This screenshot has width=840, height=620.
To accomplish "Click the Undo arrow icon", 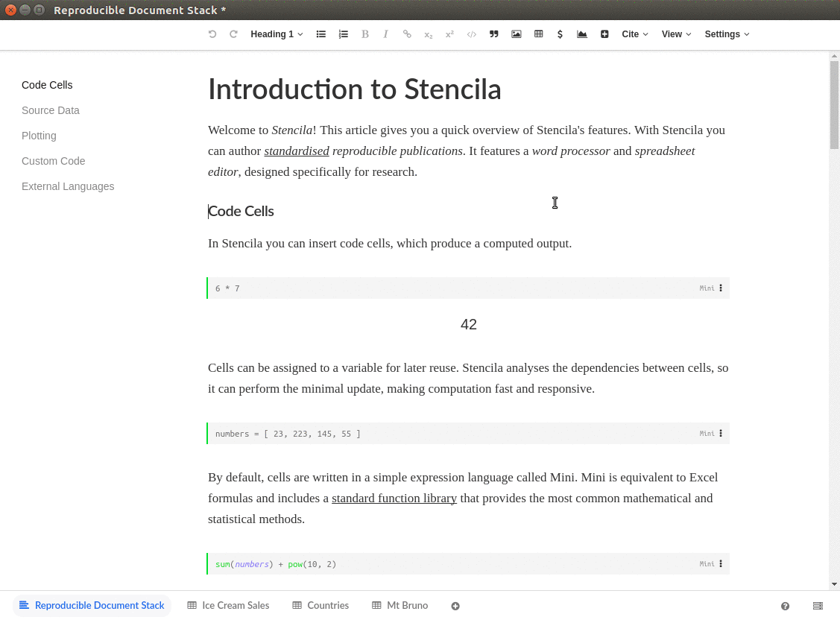I will click(x=212, y=34).
